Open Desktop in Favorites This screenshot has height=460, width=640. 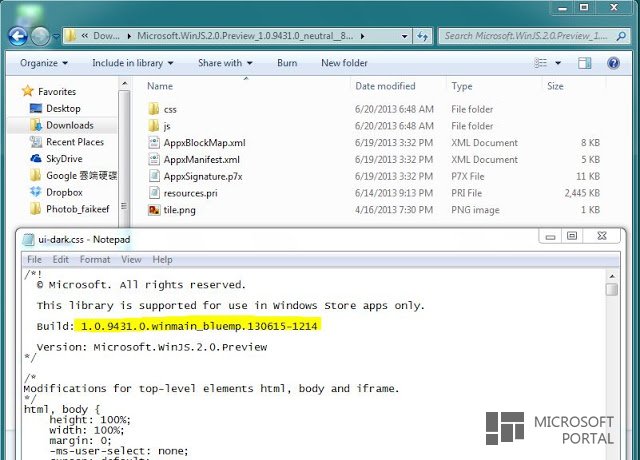click(63, 108)
